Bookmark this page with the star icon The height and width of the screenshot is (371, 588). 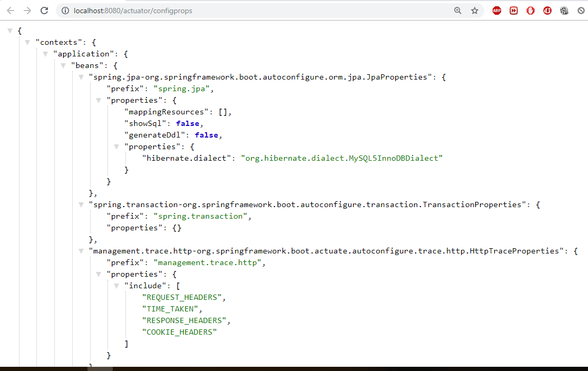pos(475,11)
